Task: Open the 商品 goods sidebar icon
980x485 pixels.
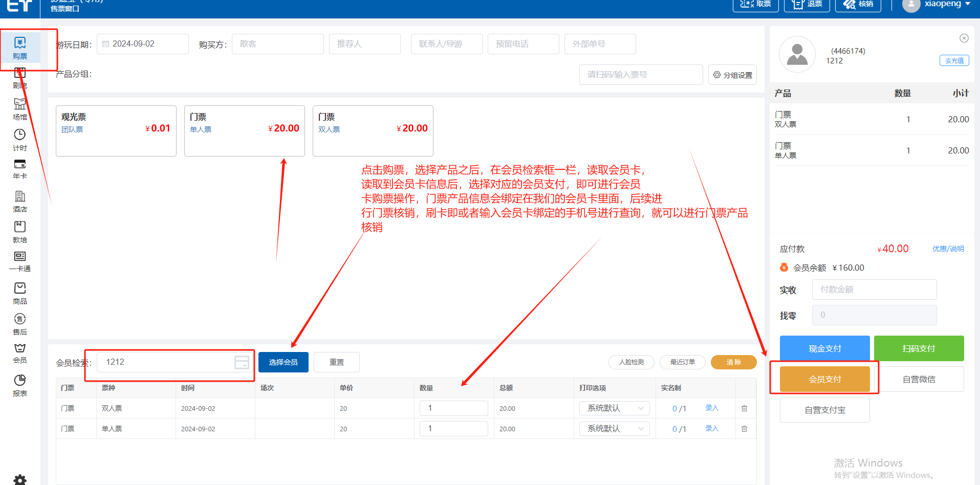Action: (20, 293)
